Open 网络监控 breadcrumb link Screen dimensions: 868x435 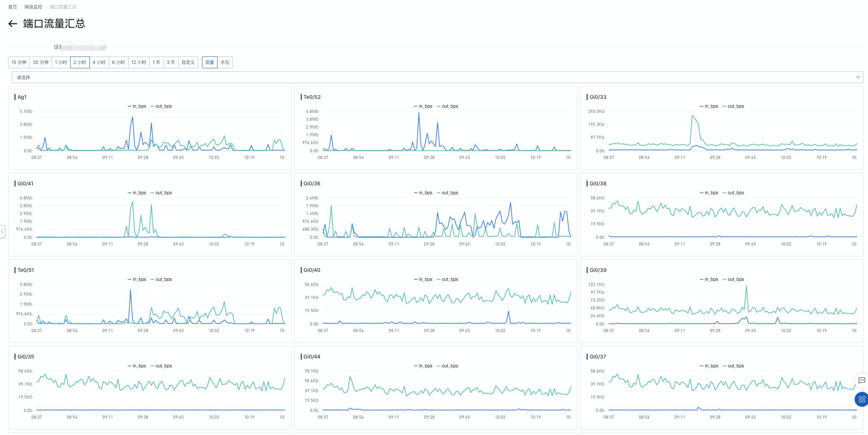point(33,7)
